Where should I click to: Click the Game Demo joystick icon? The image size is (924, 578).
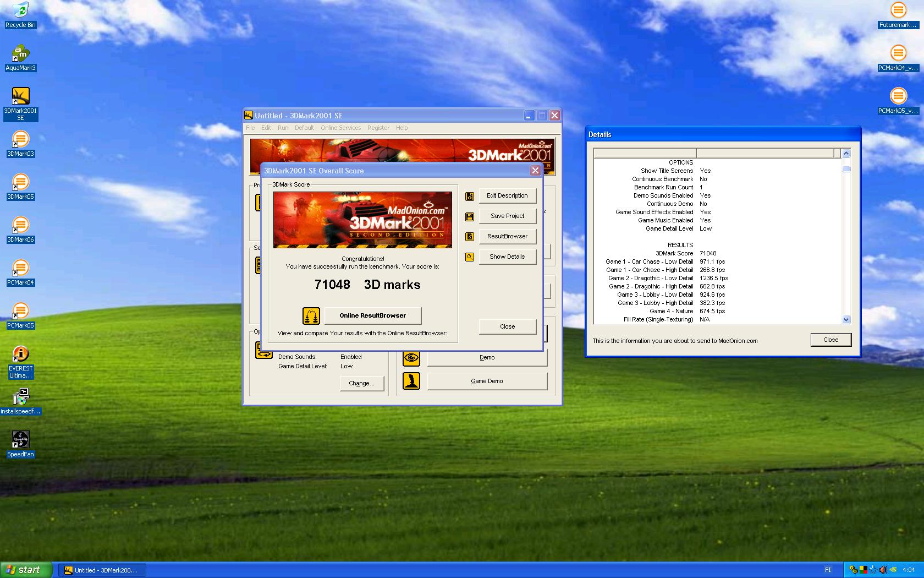pyautogui.click(x=411, y=381)
